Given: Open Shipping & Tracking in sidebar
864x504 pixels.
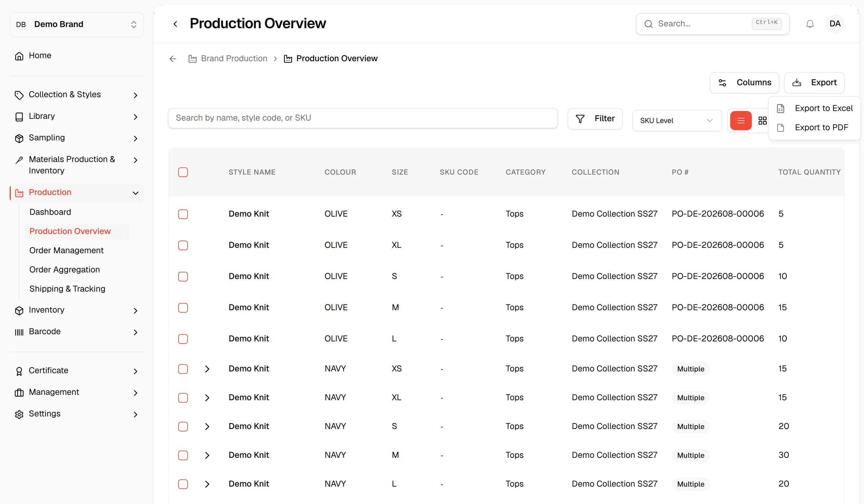Looking at the screenshot, I should point(67,289).
